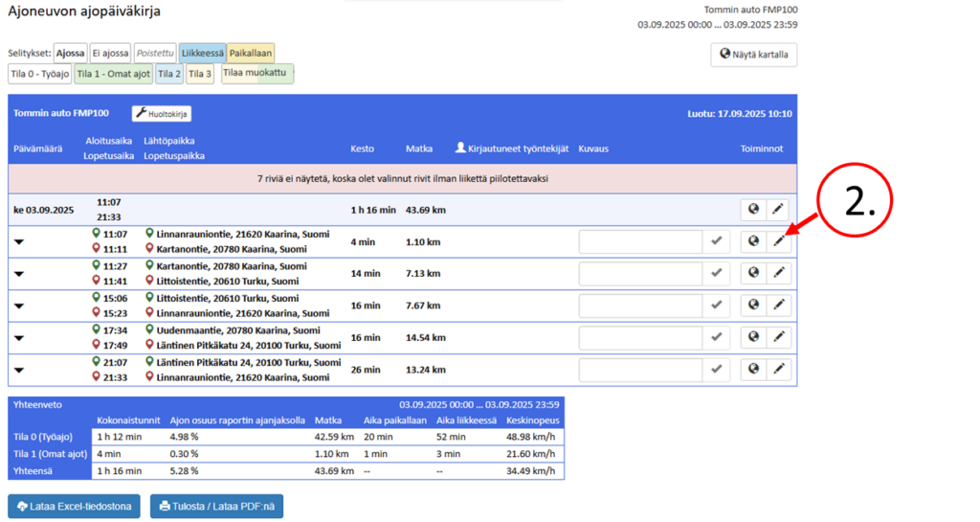The image size is (980, 522).
Task: Edit the 21:07 Läntinen Pitkäkatu trip
Action: (779, 369)
